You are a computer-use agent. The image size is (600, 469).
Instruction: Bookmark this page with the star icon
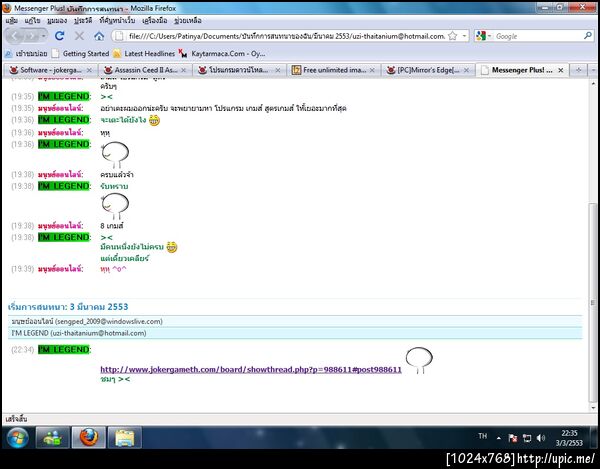click(x=452, y=36)
